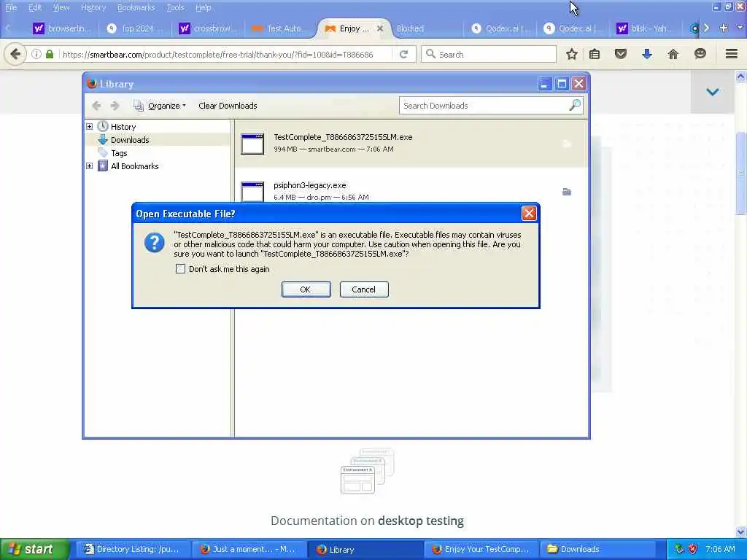Open containing folder for psiphon3-legacy.exe

[567, 192]
